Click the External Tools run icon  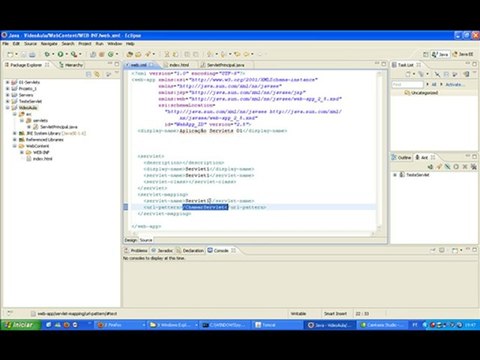click(x=74, y=54)
